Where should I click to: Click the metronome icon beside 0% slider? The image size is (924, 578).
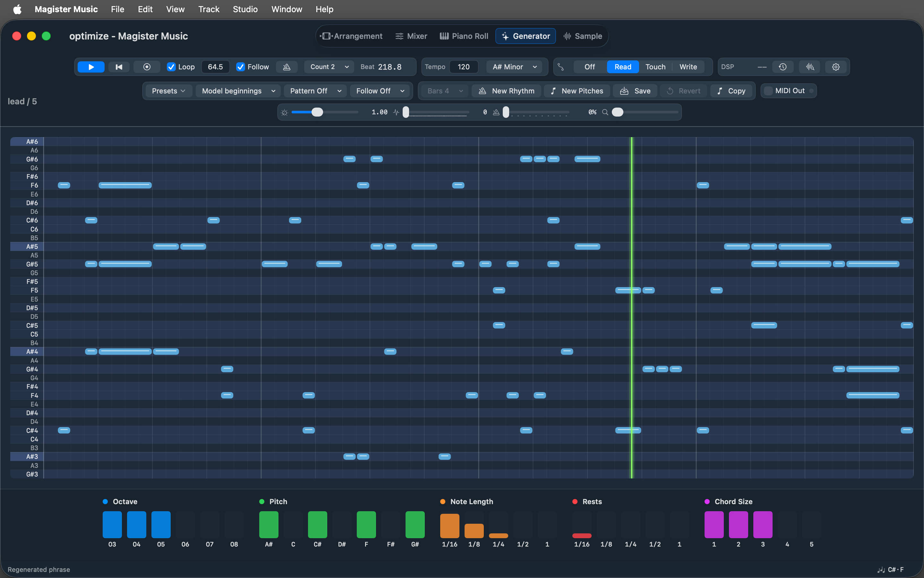pos(496,112)
